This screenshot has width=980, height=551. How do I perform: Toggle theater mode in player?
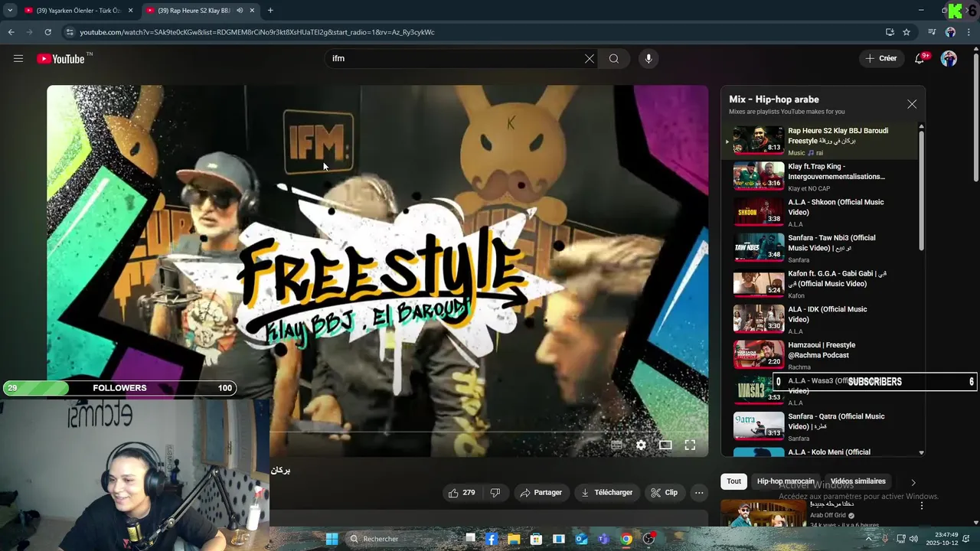pos(665,445)
